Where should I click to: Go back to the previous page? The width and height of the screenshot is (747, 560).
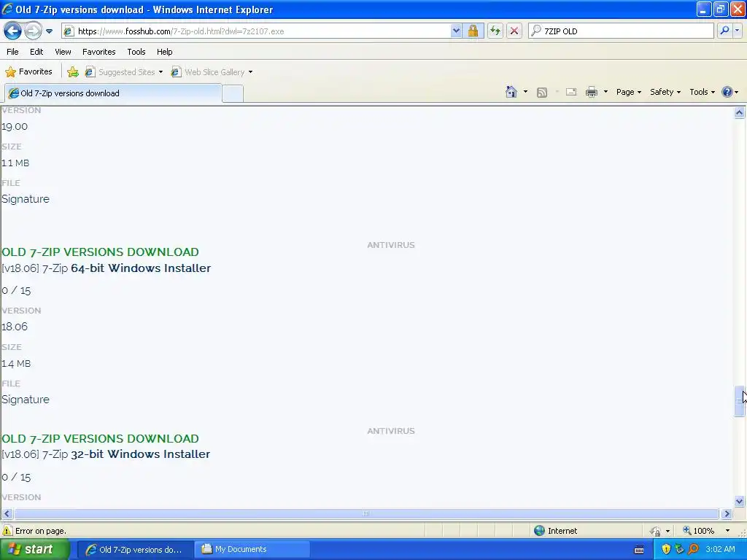tap(13, 31)
